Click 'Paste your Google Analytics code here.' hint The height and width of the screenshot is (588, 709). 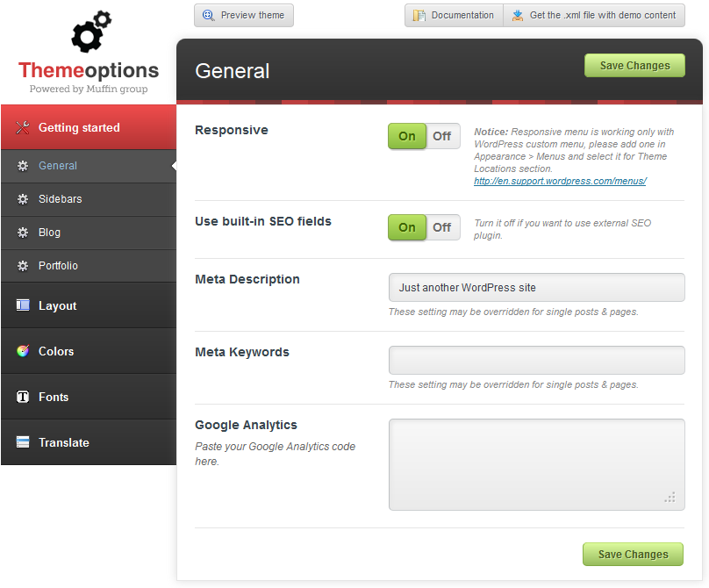[275, 454]
